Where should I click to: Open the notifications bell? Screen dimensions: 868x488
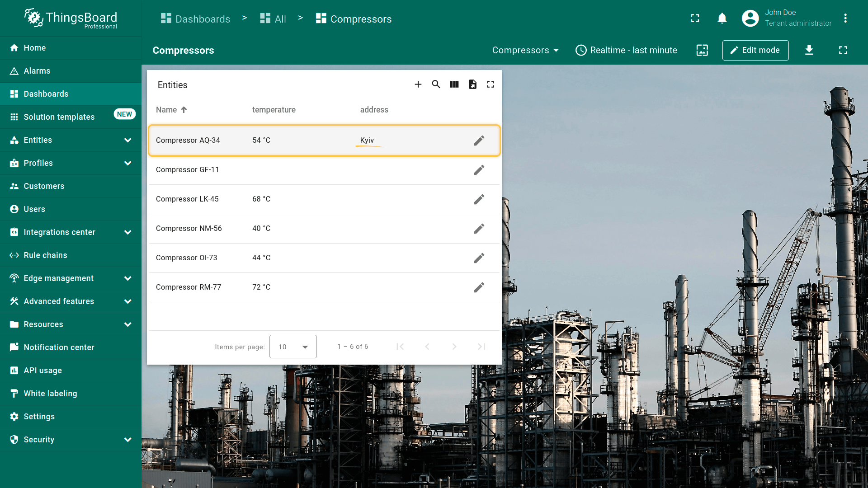point(722,19)
